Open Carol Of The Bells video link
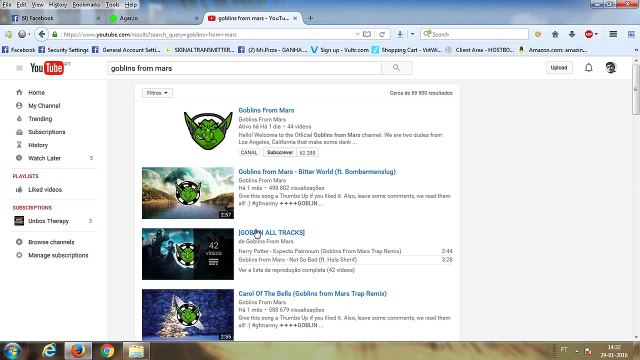The image size is (640, 360). tap(312, 293)
